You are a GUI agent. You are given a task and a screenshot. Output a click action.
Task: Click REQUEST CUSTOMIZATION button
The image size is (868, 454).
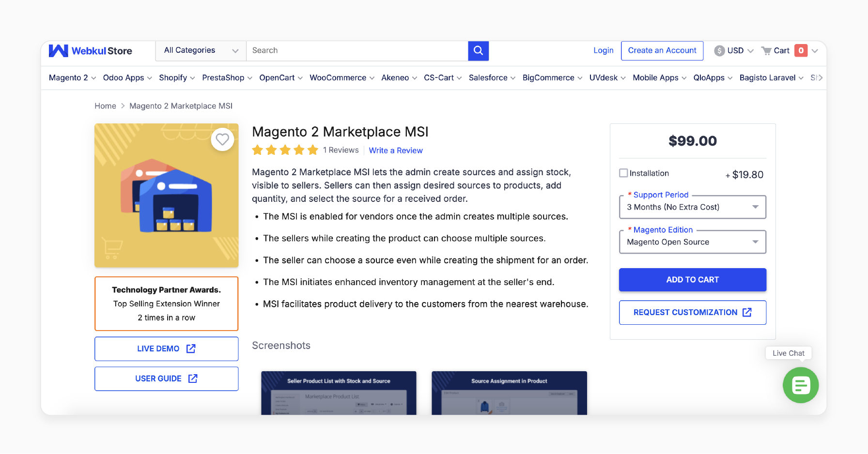point(692,313)
